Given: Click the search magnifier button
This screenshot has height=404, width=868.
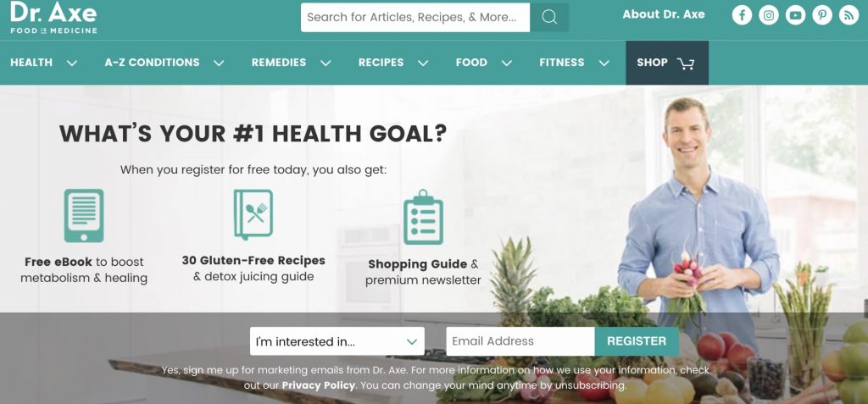Looking at the screenshot, I should pos(549,17).
